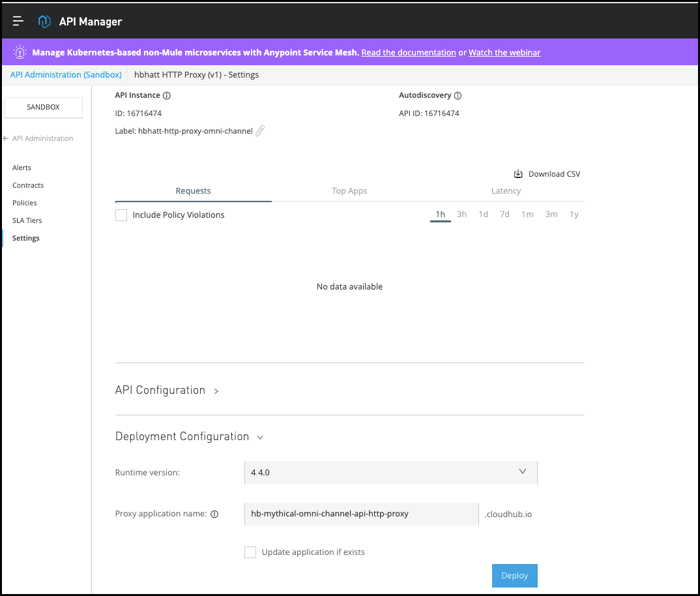Screen dimensions: 700x596
Task: Click the ID: 16716474 text
Action: coord(138,113)
